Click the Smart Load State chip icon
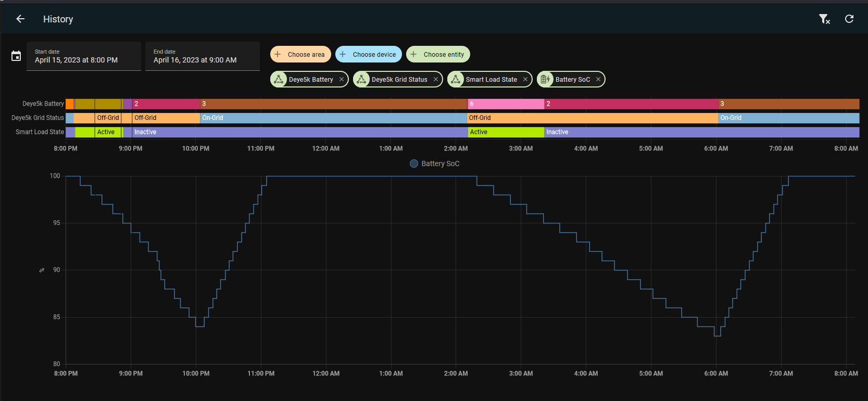868x401 pixels. (x=456, y=80)
